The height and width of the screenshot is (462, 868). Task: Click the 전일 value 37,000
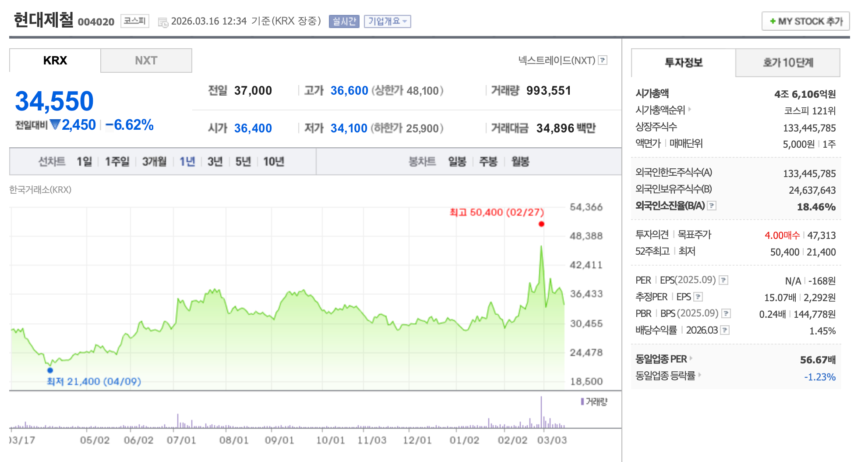point(253,91)
